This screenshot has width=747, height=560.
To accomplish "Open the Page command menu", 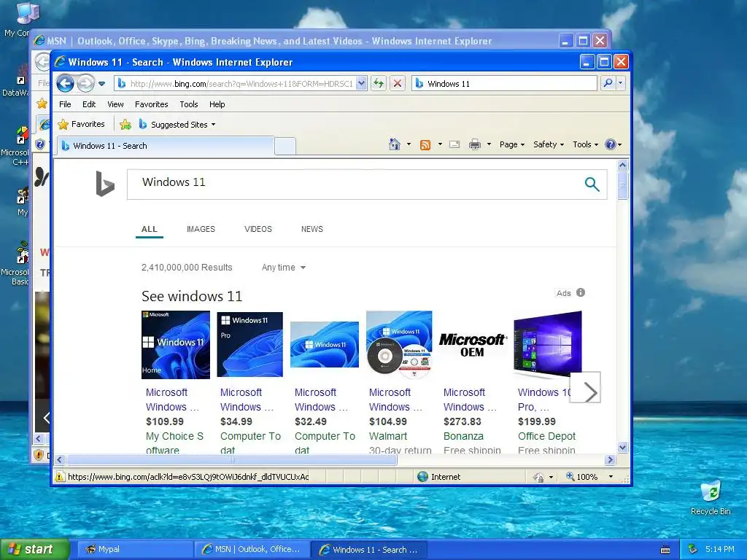I will click(x=511, y=144).
